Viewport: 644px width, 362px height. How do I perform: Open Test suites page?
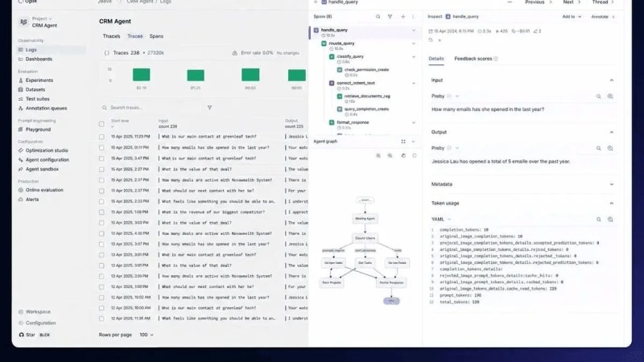37,99
